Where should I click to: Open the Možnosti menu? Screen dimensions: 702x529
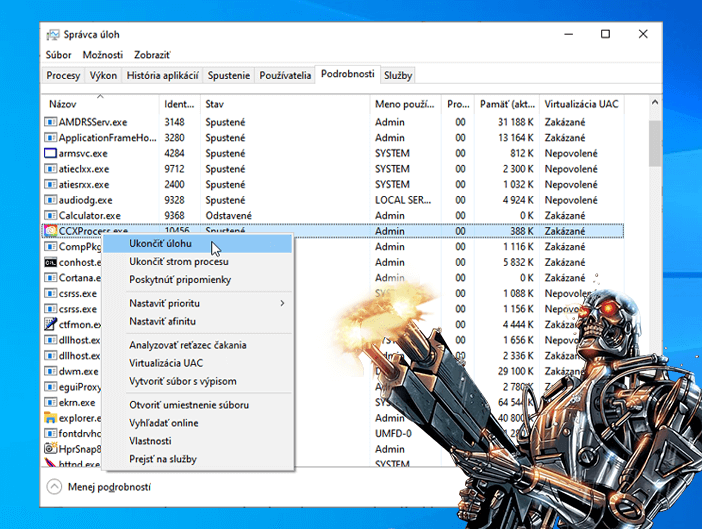102,55
